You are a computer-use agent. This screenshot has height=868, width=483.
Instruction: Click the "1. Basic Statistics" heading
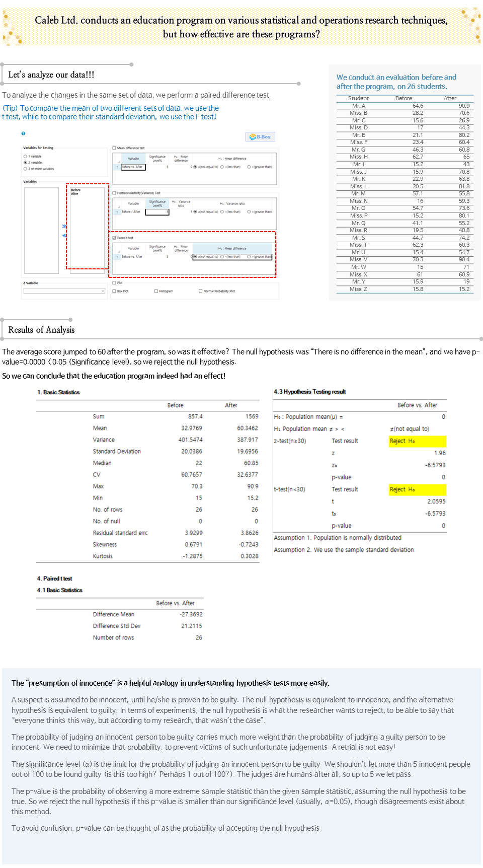coord(58,392)
